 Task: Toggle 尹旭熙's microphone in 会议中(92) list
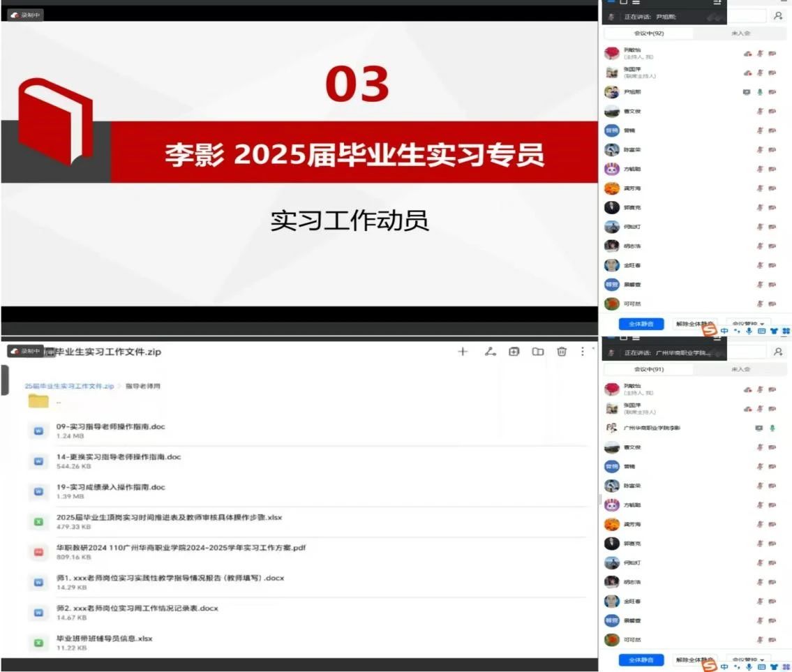click(x=761, y=92)
